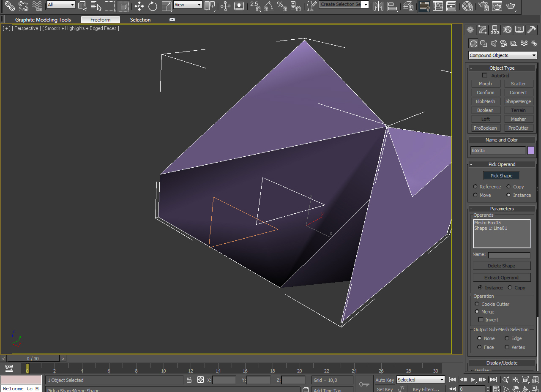Image resolution: width=541 pixels, height=392 pixels.
Task: Click the ProBoolean object type button
Action: 485,128
